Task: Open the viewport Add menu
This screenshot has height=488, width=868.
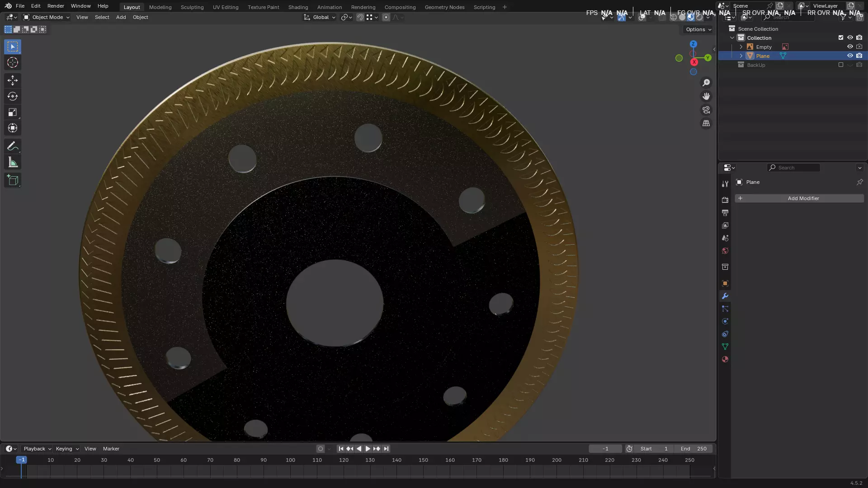Action: click(x=121, y=17)
